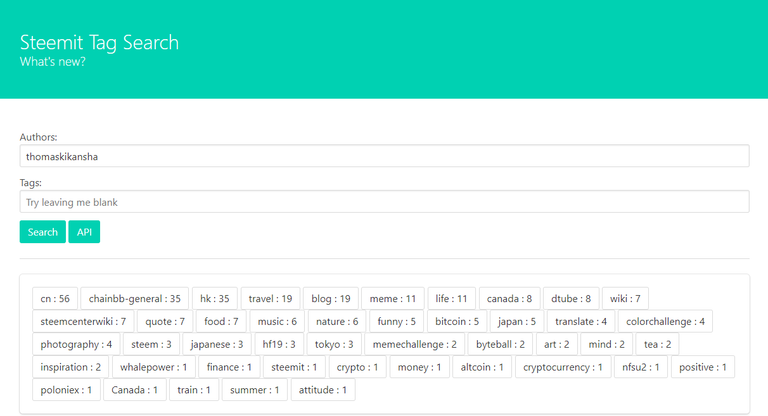Pick the colorchallenge : 4 tag

665,321
